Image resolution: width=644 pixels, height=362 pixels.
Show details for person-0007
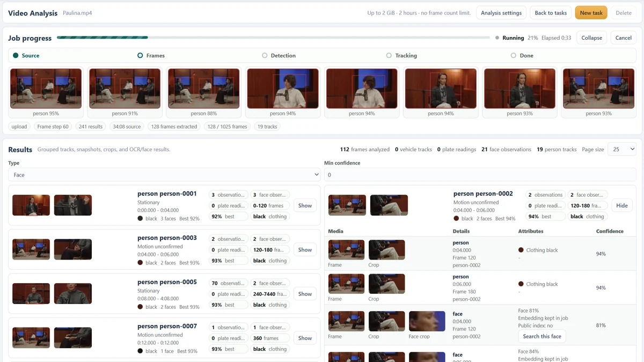[305, 338]
